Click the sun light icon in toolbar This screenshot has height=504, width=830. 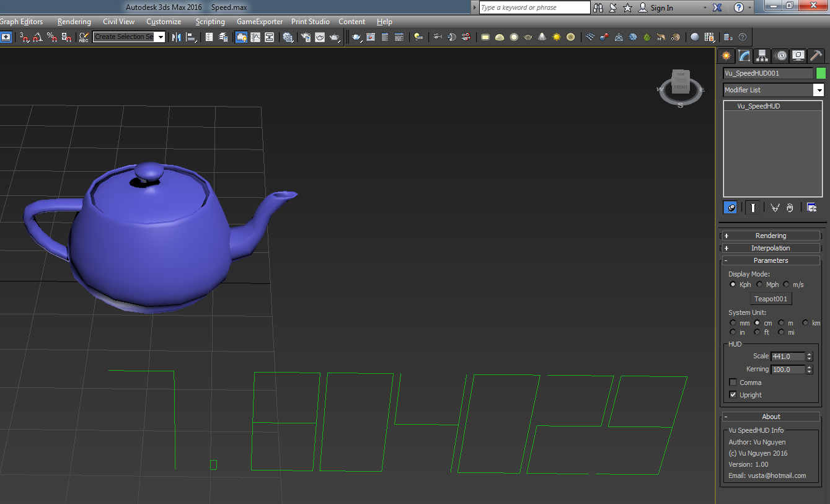pyautogui.click(x=556, y=37)
